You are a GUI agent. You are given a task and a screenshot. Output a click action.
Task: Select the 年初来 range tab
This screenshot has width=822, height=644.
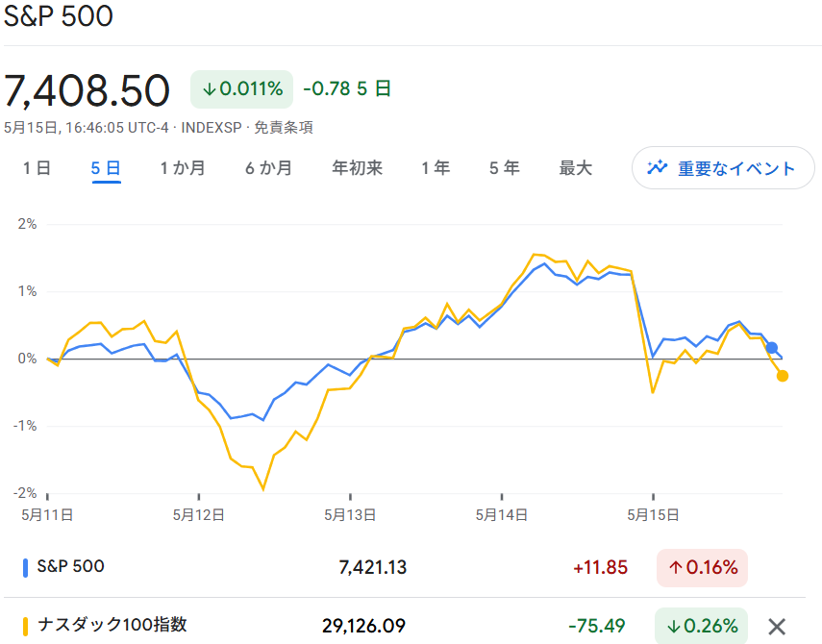[358, 168]
